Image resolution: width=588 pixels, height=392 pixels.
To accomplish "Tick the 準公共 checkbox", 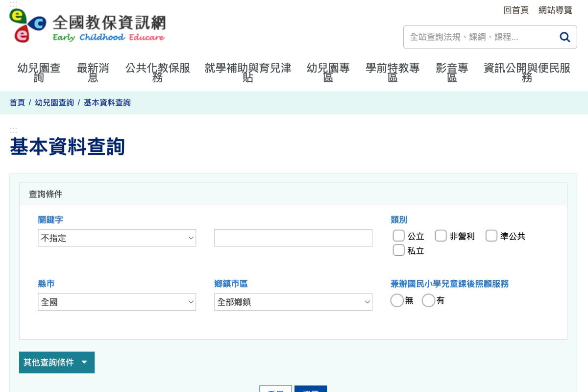I will 491,236.
